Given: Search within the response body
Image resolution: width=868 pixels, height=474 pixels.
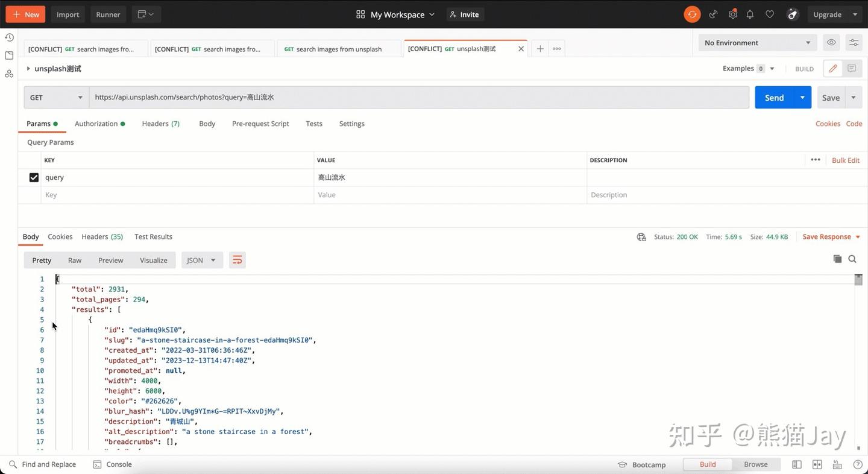Looking at the screenshot, I should [852, 259].
